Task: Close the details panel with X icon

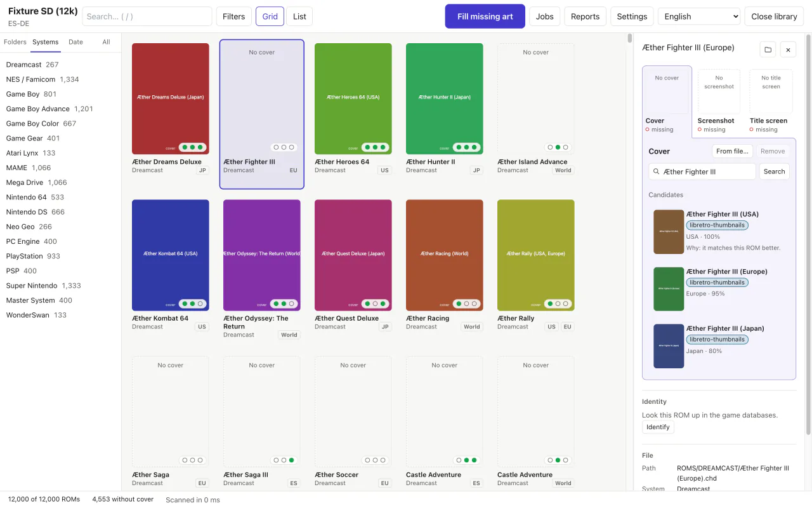Action: 788,50
